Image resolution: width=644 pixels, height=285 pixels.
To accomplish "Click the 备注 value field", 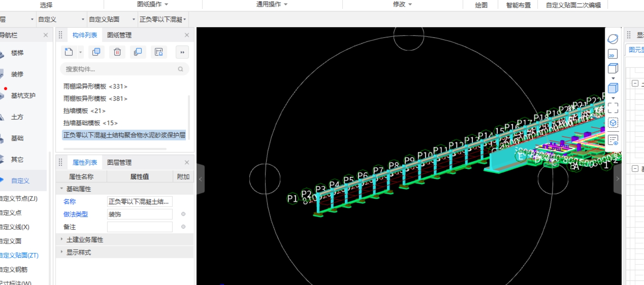I will pyautogui.click(x=140, y=227).
